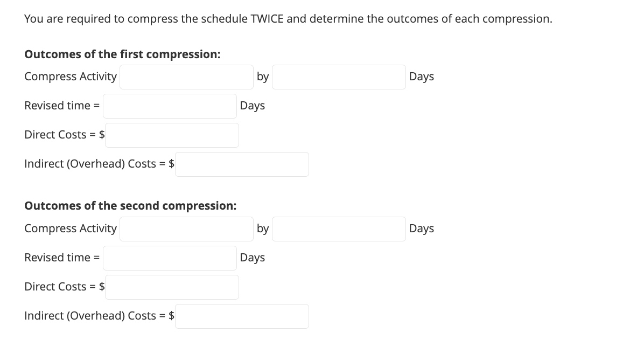Image resolution: width=644 pixels, height=360 pixels.
Task: Click the second compression days reduction field
Action: [x=339, y=229]
